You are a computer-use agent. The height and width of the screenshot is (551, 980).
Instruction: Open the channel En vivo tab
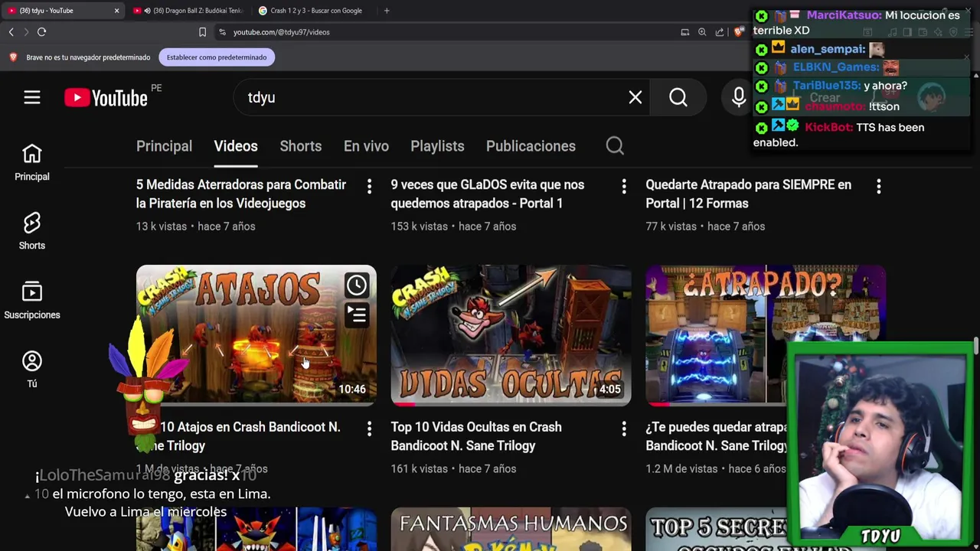coord(366,145)
